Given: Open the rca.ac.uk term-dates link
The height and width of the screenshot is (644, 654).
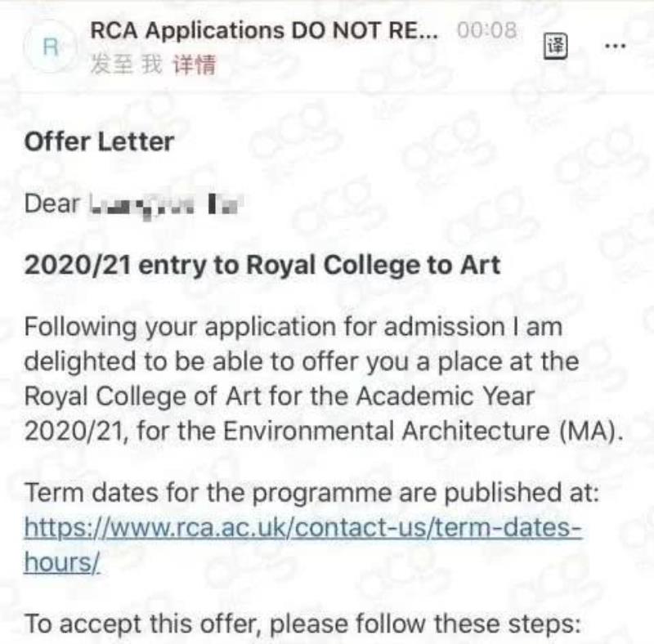Looking at the screenshot, I should tap(302, 528).
